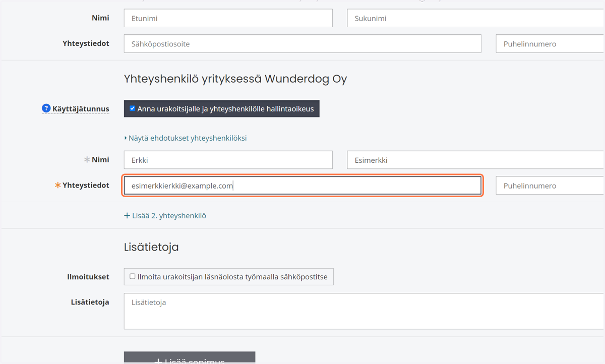Expand Näytä ehdotukset yhteyshenkilöksi
This screenshot has width=605, height=364.
[x=186, y=138]
